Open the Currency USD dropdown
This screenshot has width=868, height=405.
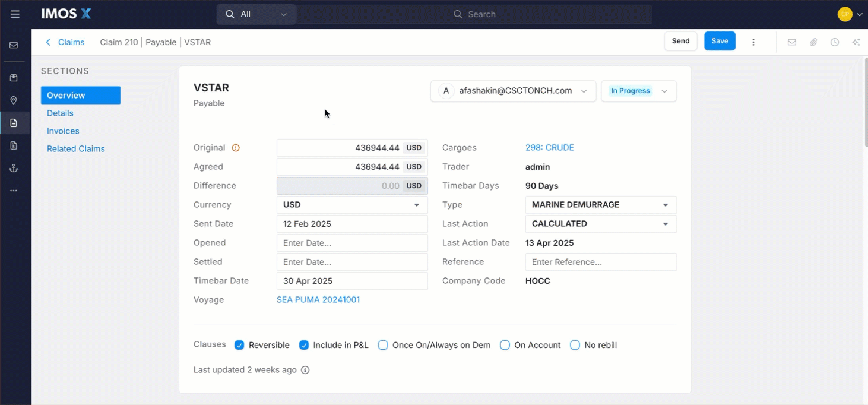352,205
